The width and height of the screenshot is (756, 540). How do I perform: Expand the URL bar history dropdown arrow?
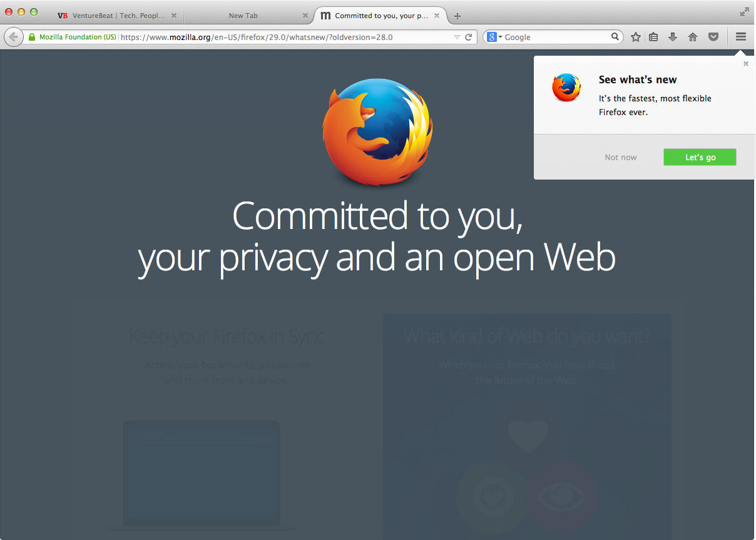[457, 38]
